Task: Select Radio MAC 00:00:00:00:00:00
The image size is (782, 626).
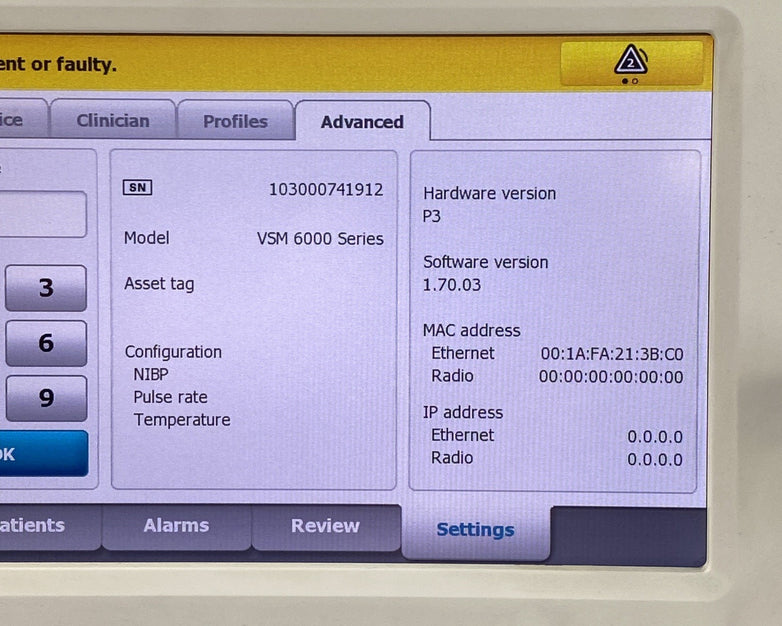Action: pyautogui.click(x=611, y=377)
